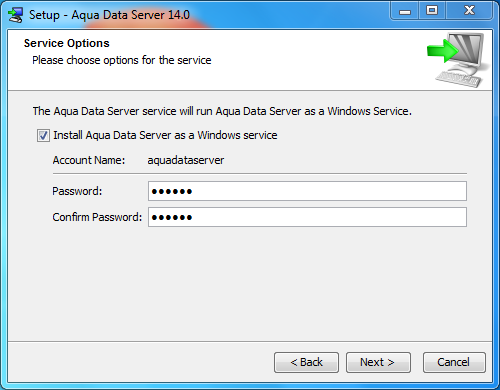Screen dimensions: 500x390
Task: Focus the Password input field
Action: point(307,191)
